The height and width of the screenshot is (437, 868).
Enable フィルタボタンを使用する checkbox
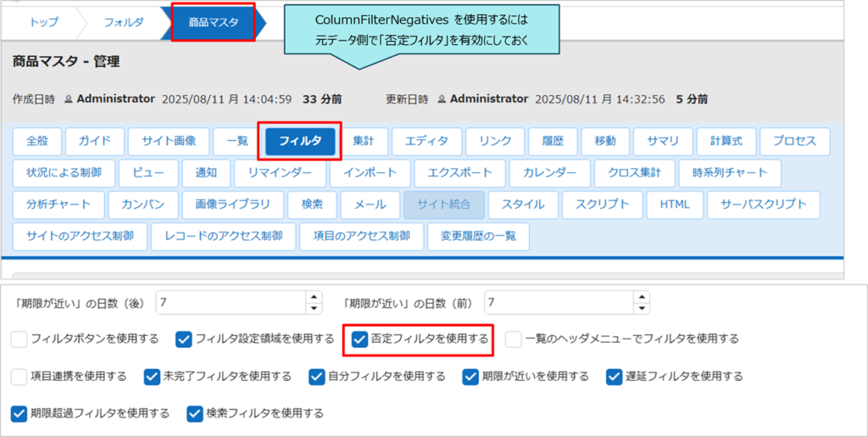19,339
